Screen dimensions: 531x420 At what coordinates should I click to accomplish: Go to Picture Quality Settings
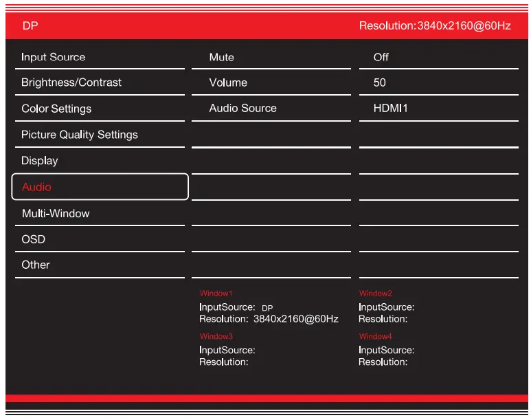coord(100,135)
